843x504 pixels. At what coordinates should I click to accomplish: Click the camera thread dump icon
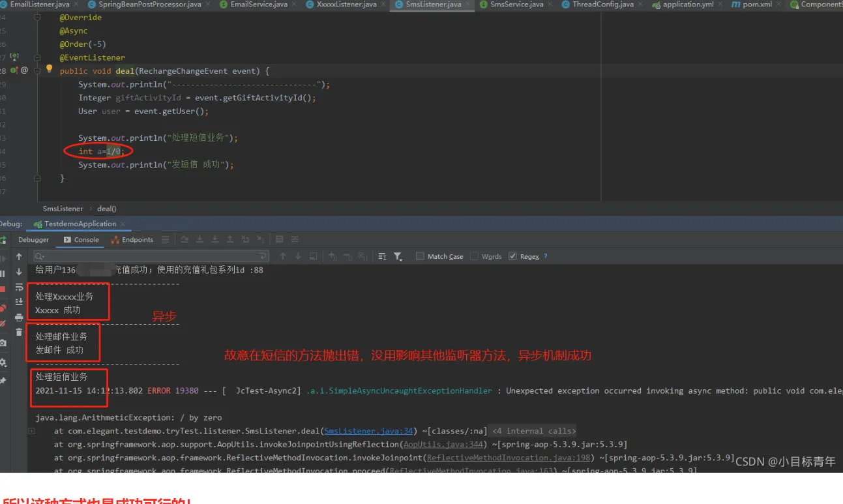tap(3, 343)
